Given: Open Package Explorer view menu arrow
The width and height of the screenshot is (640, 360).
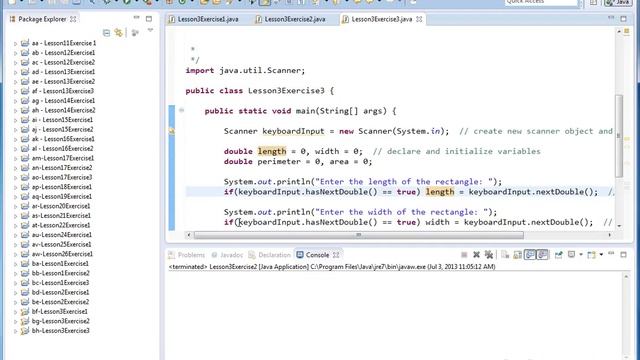Looking at the screenshot, I should 150,31.
